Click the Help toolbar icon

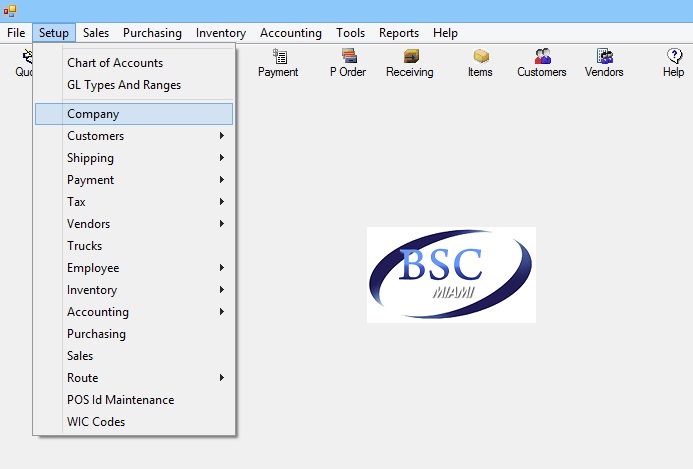click(674, 63)
